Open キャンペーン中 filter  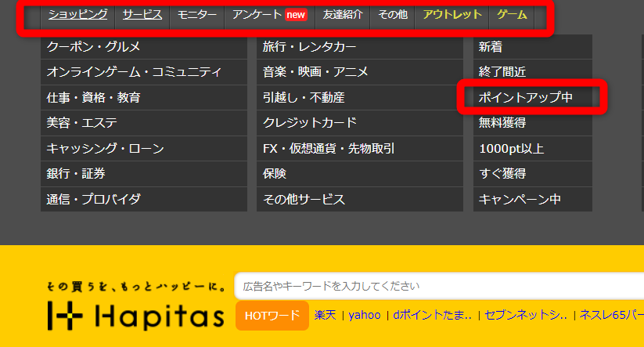(533, 199)
